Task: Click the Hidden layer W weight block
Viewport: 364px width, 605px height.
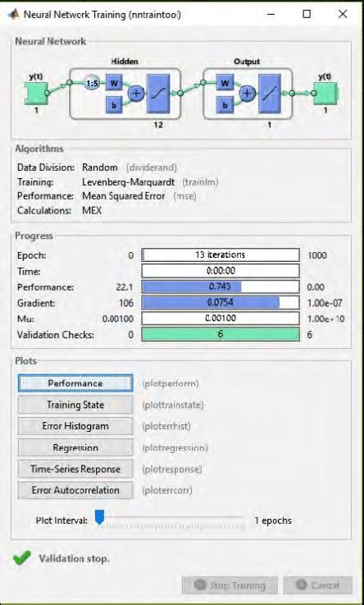Action: pos(114,83)
